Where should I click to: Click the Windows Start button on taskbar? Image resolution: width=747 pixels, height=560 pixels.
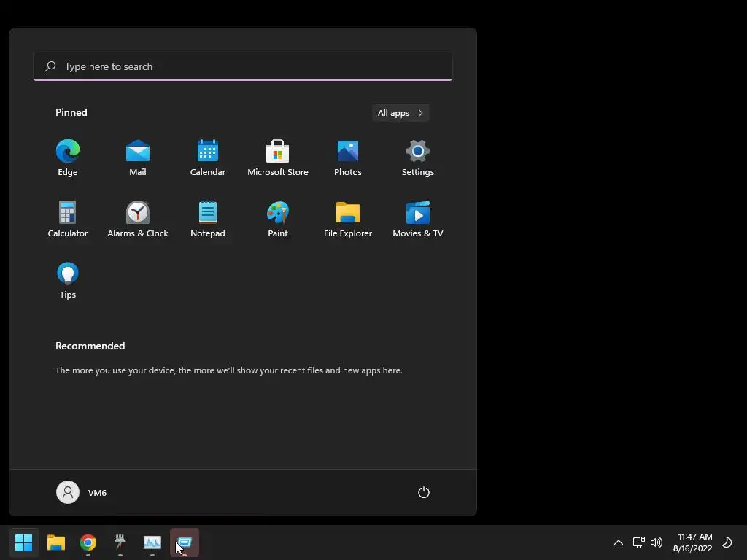(23, 542)
